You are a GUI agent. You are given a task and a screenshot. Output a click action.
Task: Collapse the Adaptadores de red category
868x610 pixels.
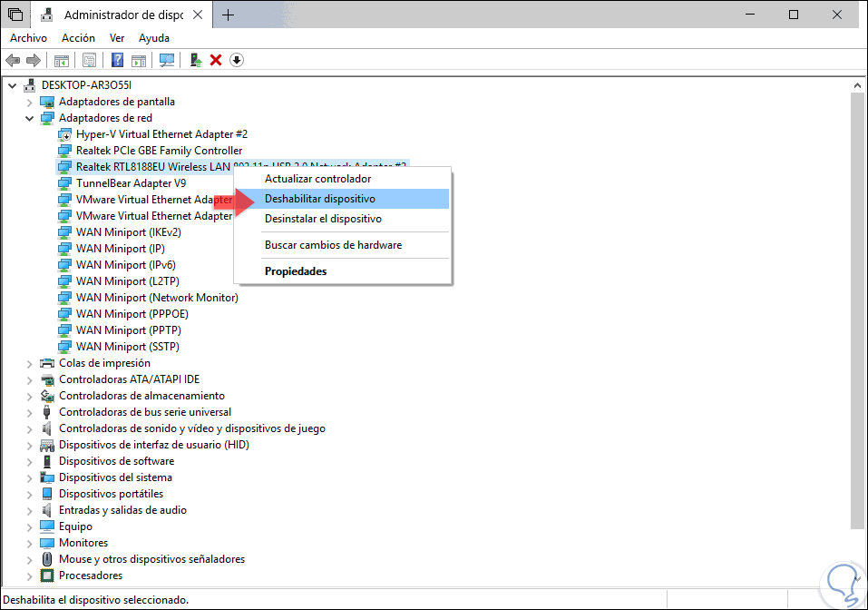click(x=28, y=117)
